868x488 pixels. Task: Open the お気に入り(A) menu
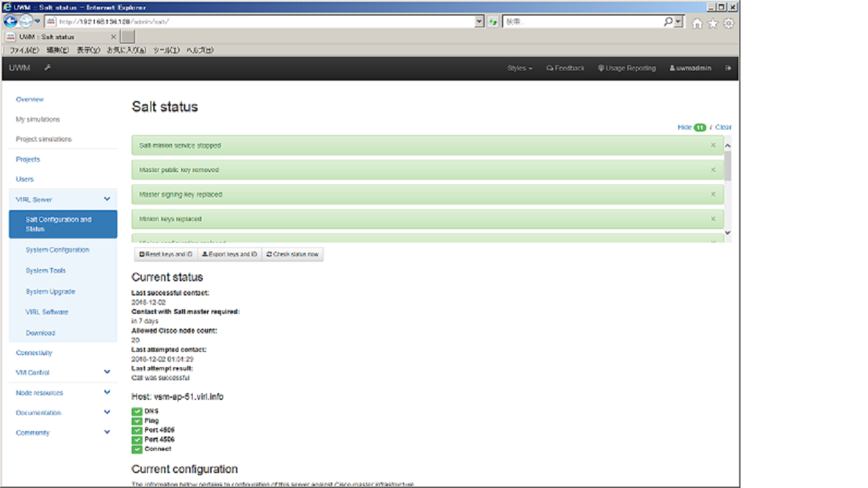pyautogui.click(x=126, y=50)
